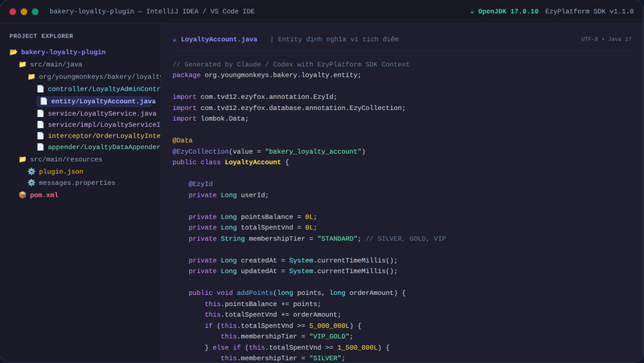
Task: Click the 'Generated by Claude / Codex' comment line
Action: [x=291, y=65]
